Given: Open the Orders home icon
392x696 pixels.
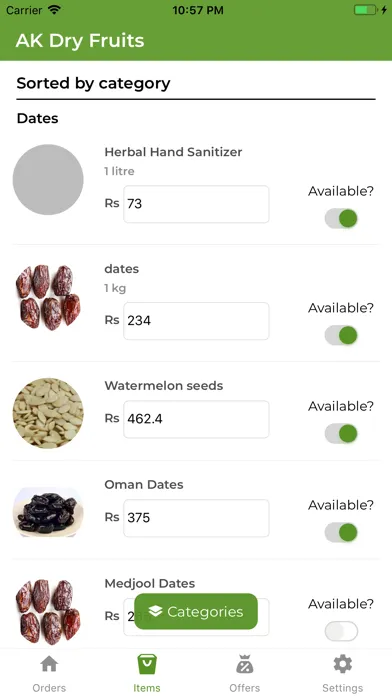Looking at the screenshot, I should (49, 664).
